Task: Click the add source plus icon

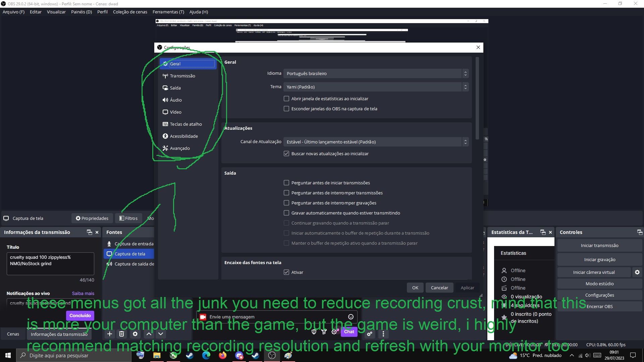Action: pyautogui.click(x=110, y=334)
